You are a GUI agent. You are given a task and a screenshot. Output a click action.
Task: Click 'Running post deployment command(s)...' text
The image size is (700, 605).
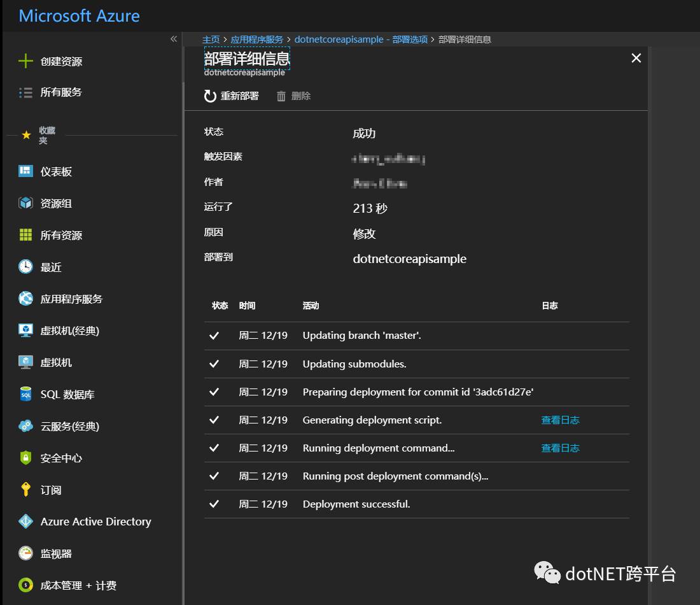(396, 476)
